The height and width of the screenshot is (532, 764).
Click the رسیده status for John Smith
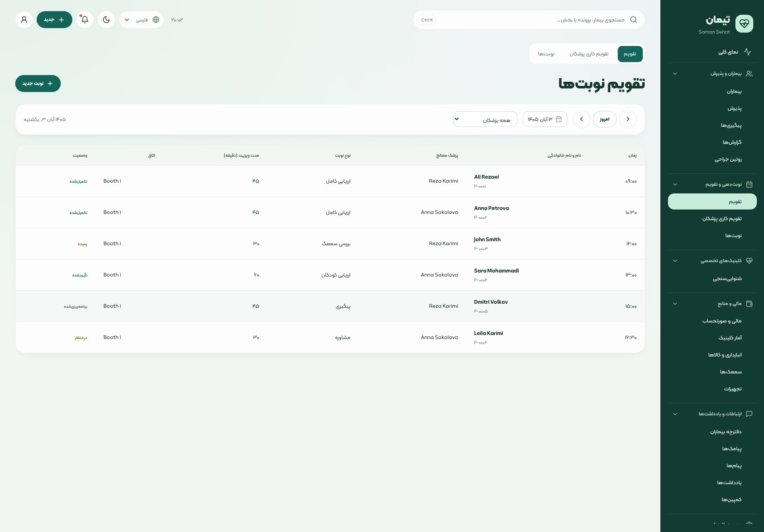(x=83, y=244)
